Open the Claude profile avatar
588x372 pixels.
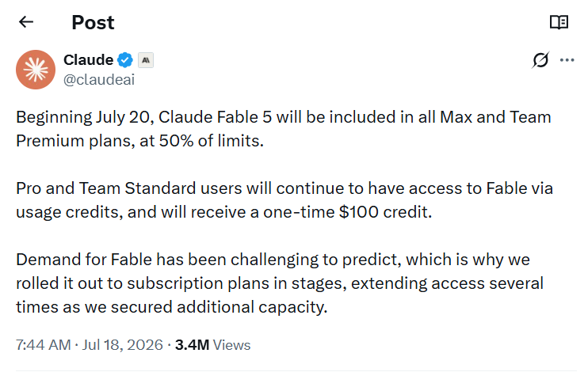click(36, 70)
